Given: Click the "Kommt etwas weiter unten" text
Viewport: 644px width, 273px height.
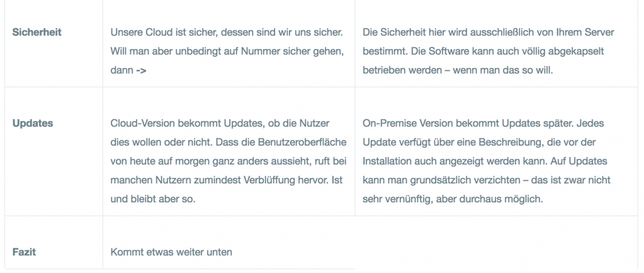Looking at the screenshot, I should tap(171, 252).
